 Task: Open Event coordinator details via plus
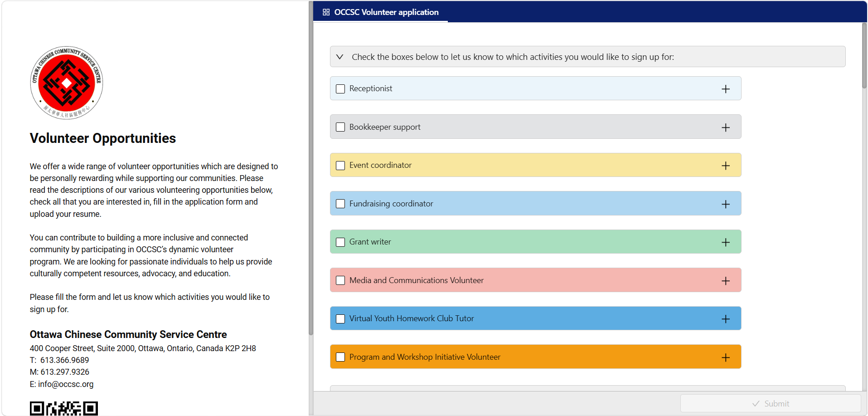tap(726, 166)
